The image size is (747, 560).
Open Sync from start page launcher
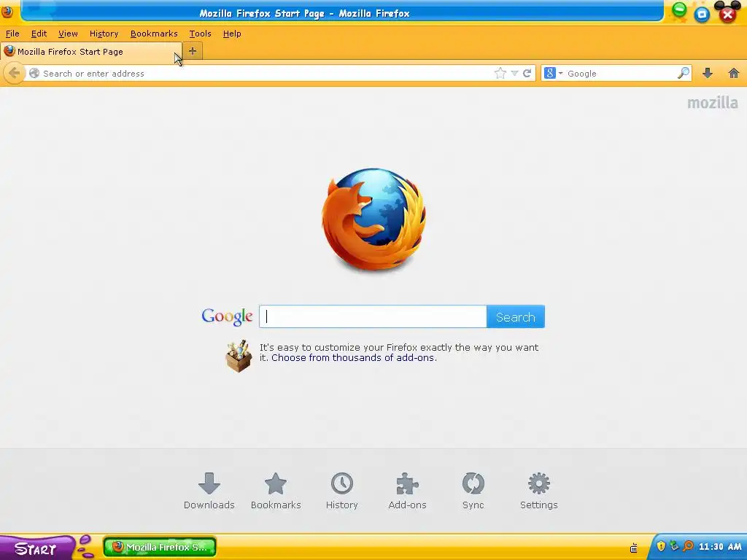tap(473, 491)
